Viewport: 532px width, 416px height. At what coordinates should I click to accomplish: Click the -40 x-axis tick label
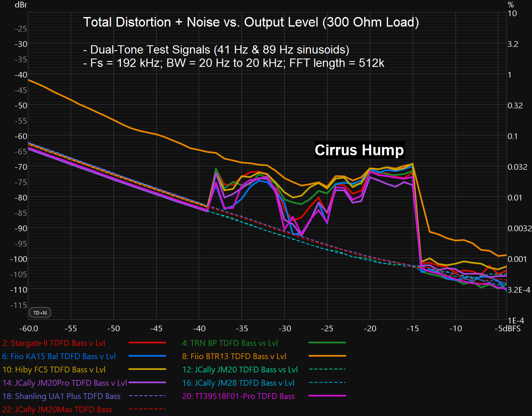[199, 329]
